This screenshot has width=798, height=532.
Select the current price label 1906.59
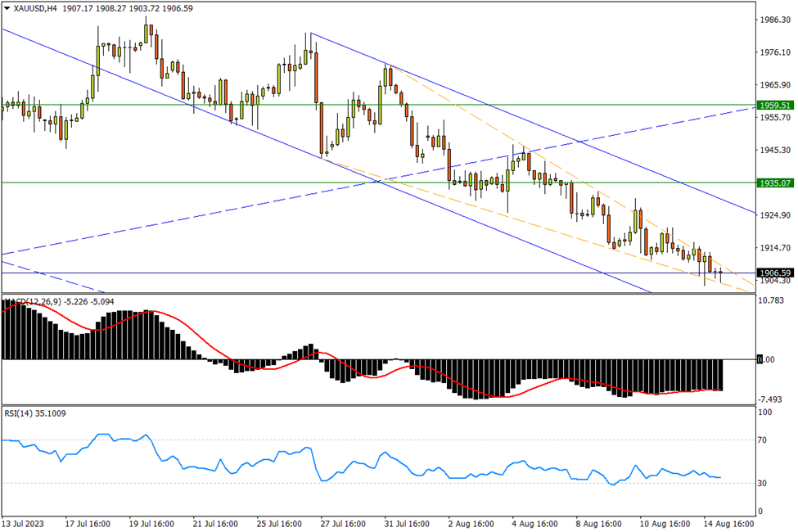pos(775,273)
